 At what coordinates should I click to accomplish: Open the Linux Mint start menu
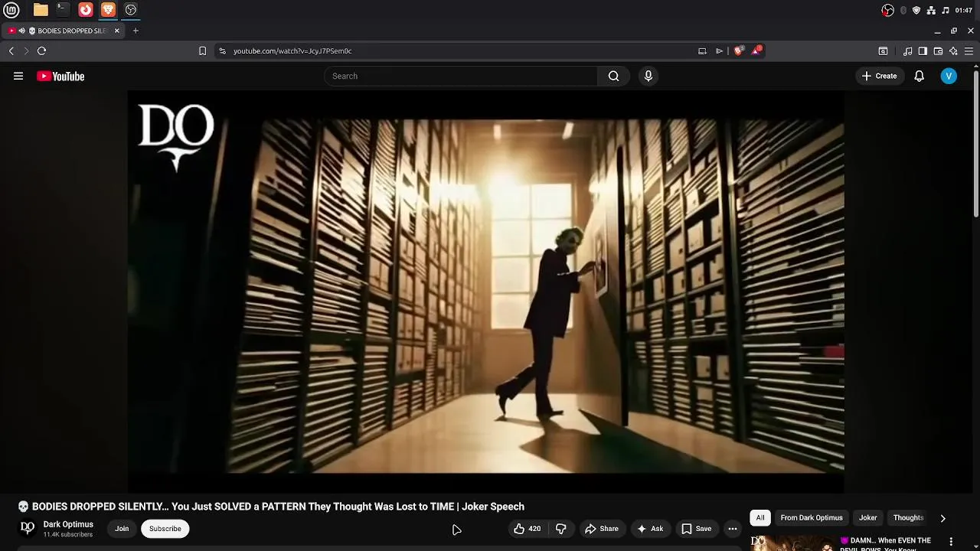point(11,10)
